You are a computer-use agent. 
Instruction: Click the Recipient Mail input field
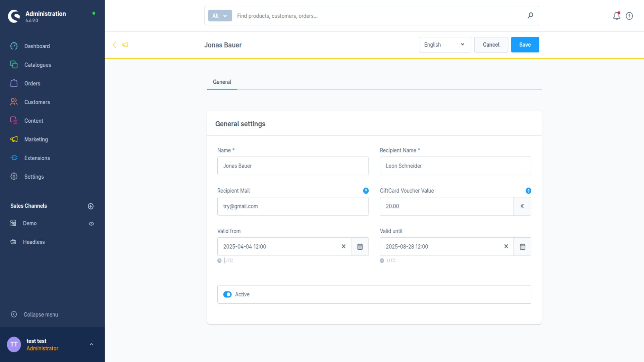pos(293,206)
